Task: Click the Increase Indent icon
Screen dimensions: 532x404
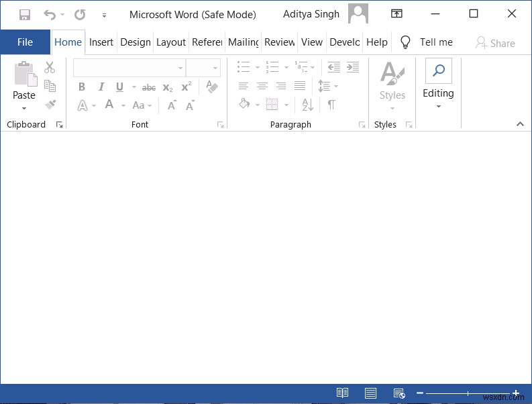Action: point(352,67)
